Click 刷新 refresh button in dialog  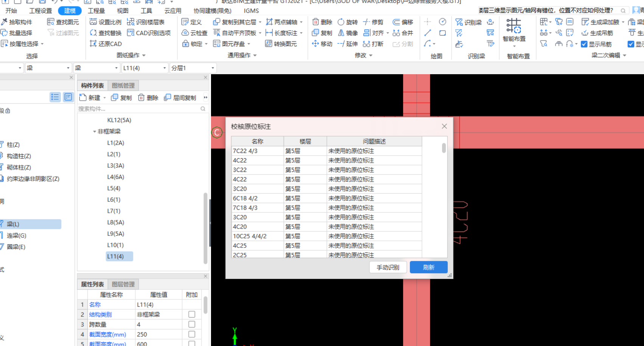pyautogui.click(x=428, y=267)
